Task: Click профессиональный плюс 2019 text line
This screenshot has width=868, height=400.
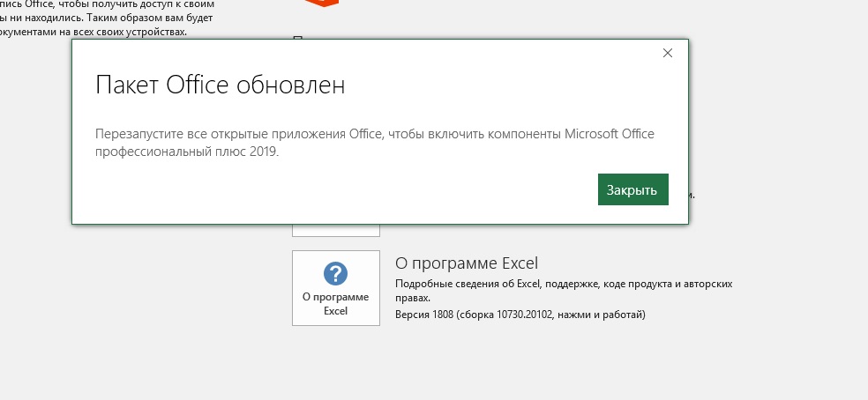Action: pyautogui.click(x=187, y=152)
